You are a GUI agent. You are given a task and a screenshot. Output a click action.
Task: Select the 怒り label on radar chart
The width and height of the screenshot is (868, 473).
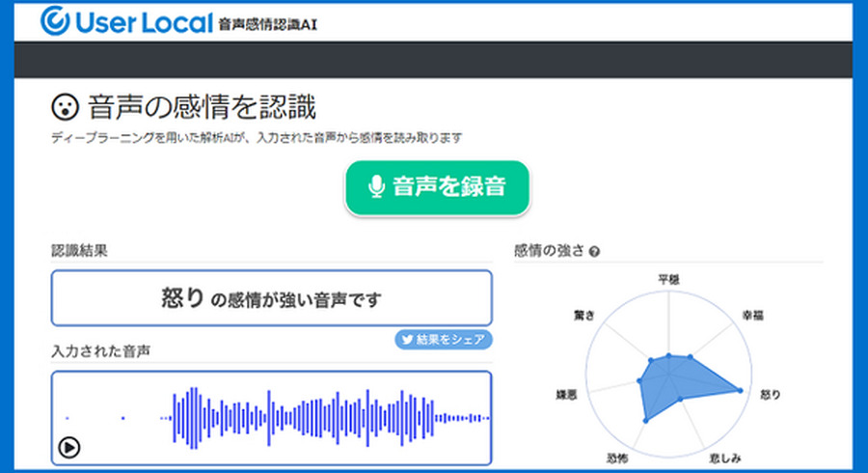coord(771,395)
